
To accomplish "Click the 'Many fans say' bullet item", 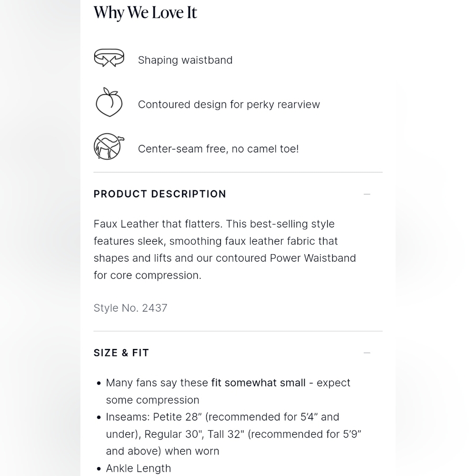I will [228, 391].
